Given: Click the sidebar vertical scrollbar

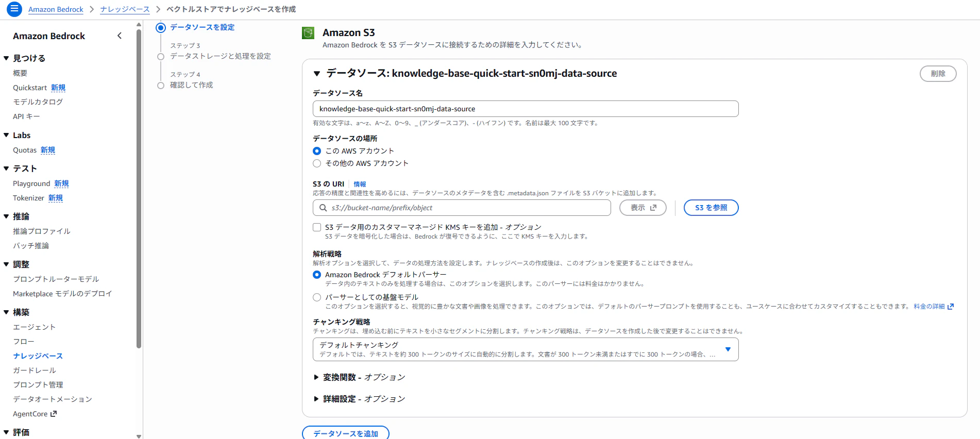Looking at the screenshot, I should point(139,189).
